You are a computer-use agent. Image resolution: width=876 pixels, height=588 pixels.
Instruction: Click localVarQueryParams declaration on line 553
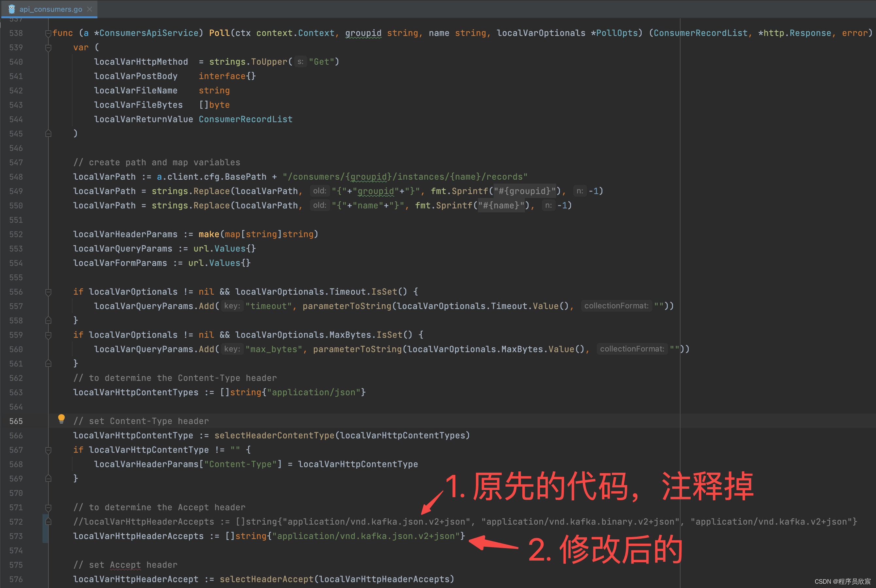click(123, 249)
